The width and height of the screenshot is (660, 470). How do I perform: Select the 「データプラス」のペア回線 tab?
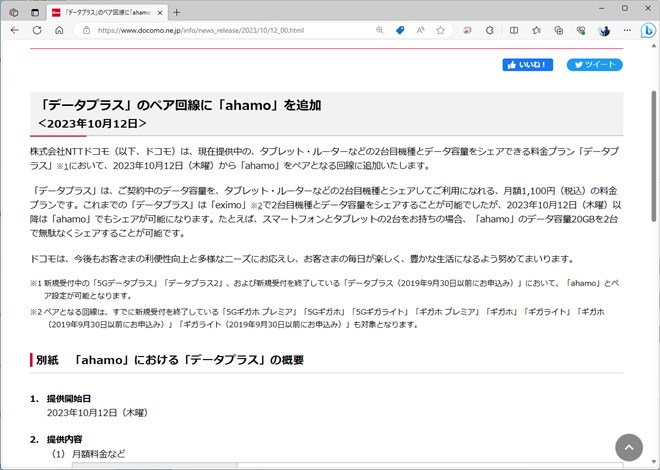click(x=107, y=13)
